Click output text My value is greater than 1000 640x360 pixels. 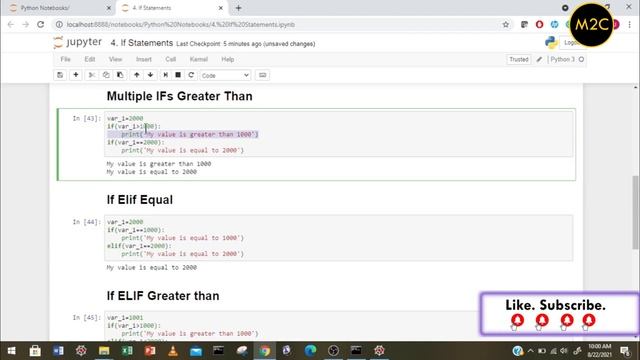point(159,164)
